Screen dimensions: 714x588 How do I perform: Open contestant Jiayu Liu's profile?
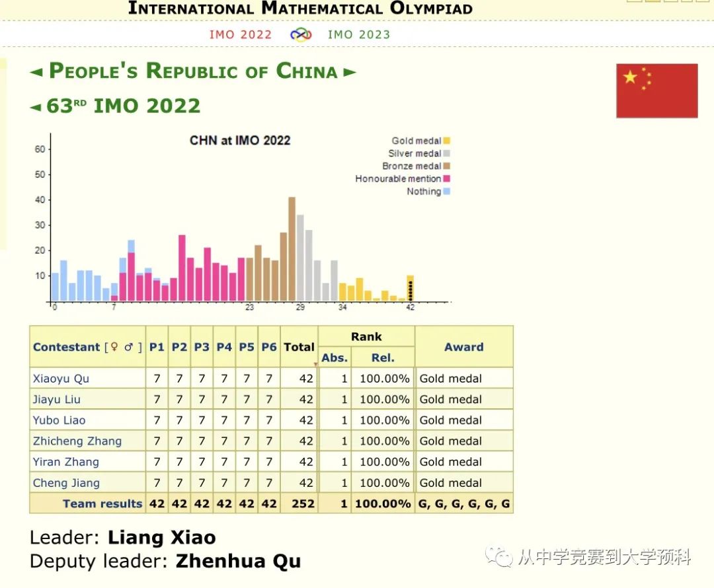click(56, 400)
